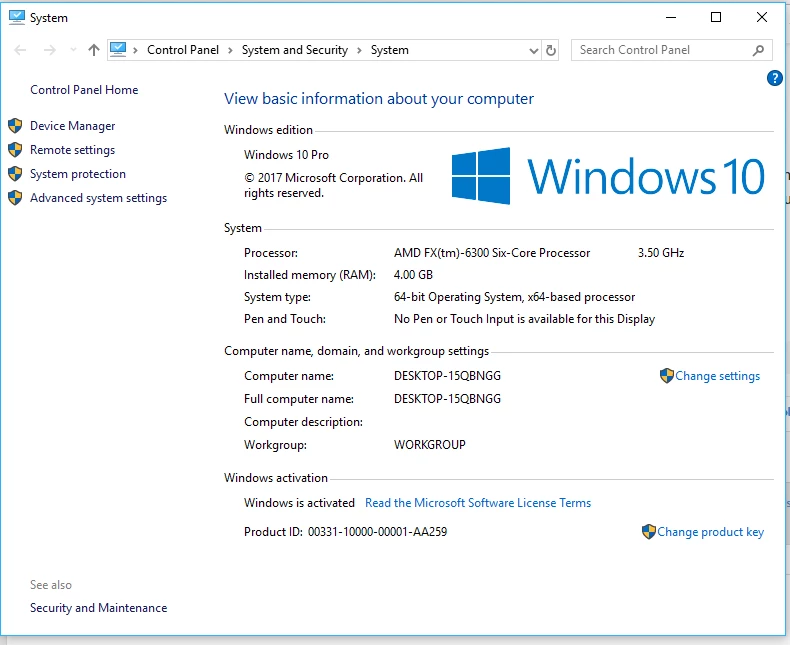Go up one level with Up arrow
Screen dimensions: 790x645
(94, 50)
